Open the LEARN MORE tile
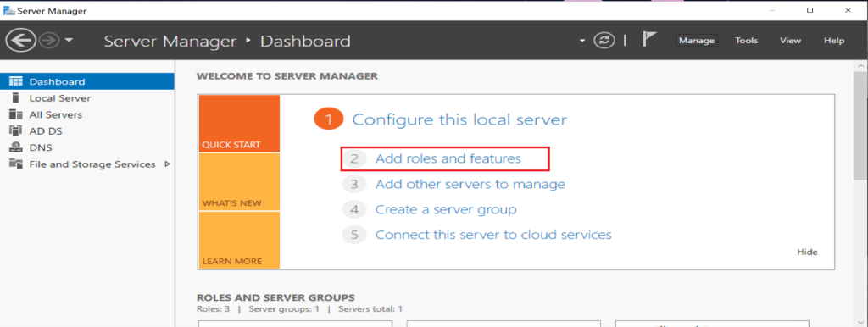 point(238,240)
